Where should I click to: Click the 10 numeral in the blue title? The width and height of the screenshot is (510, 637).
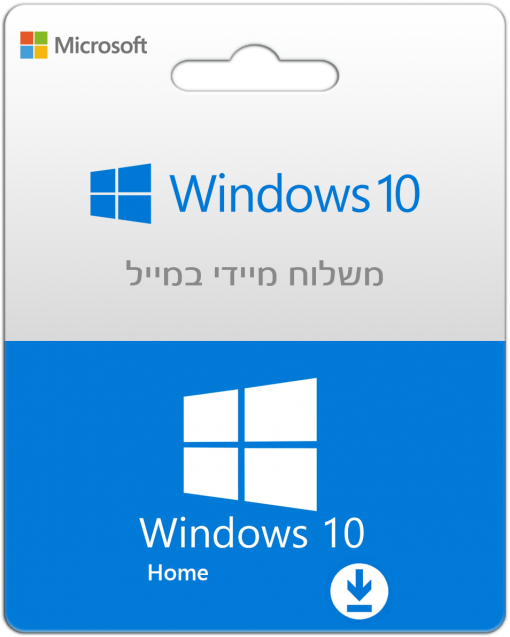(397, 193)
